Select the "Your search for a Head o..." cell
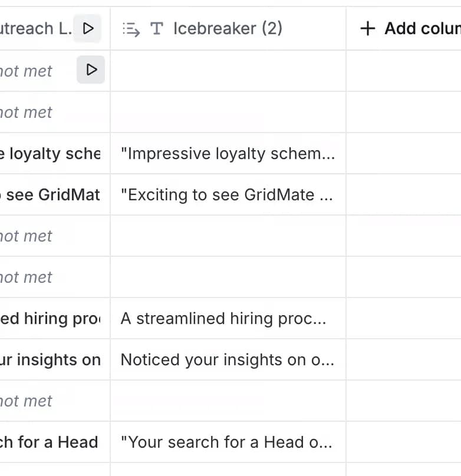The width and height of the screenshot is (461, 476). click(x=228, y=442)
